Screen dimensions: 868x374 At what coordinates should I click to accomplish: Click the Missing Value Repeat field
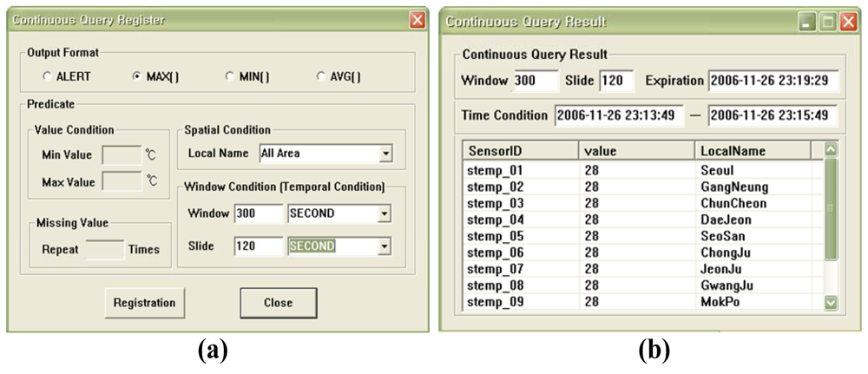(x=104, y=249)
